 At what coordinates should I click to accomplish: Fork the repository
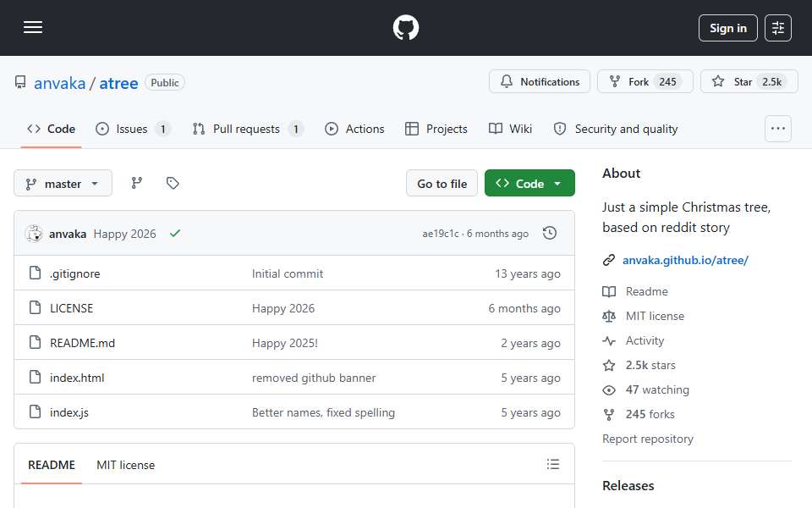pyautogui.click(x=645, y=81)
